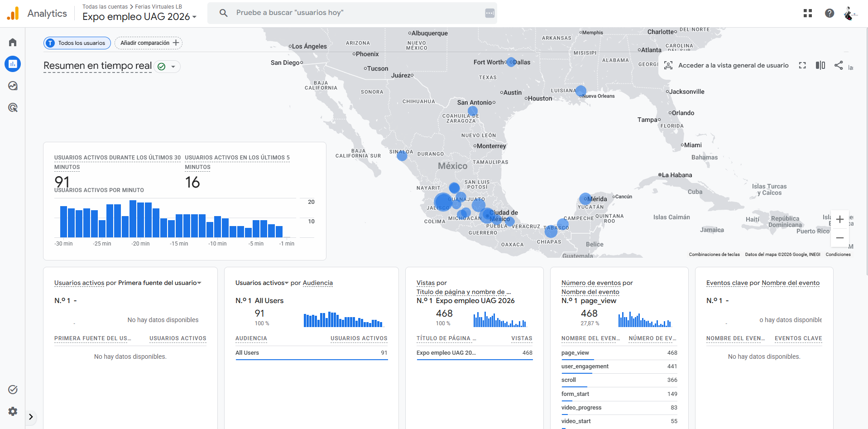Image resolution: width=868 pixels, height=429 pixels.
Task: Click Acceder a la vista general de usuario
Action: tap(733, 65)
